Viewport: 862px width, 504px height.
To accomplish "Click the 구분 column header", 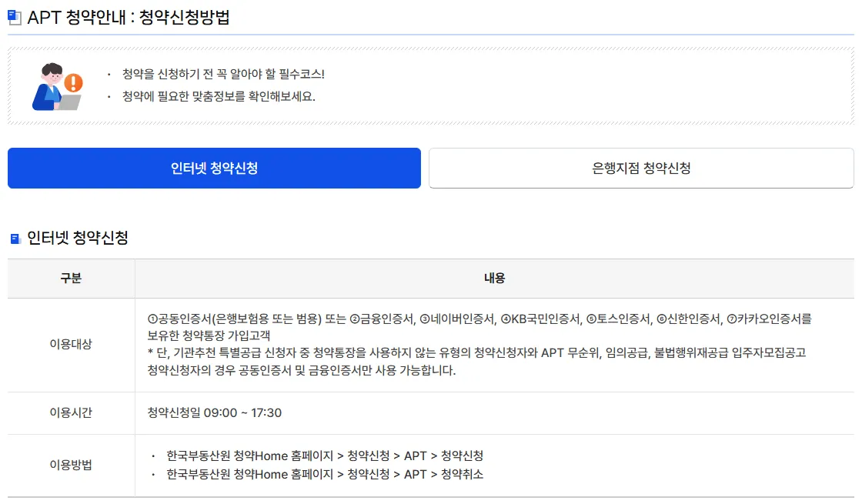I will tap(71, 279).
